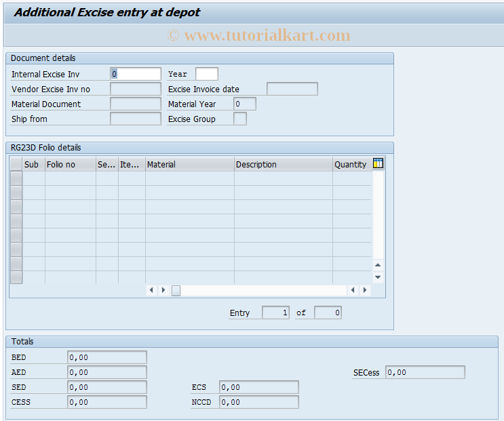Click the Excise Invoice date label
The width and height of the screenshot is (504, 421).
pos(203,89)
